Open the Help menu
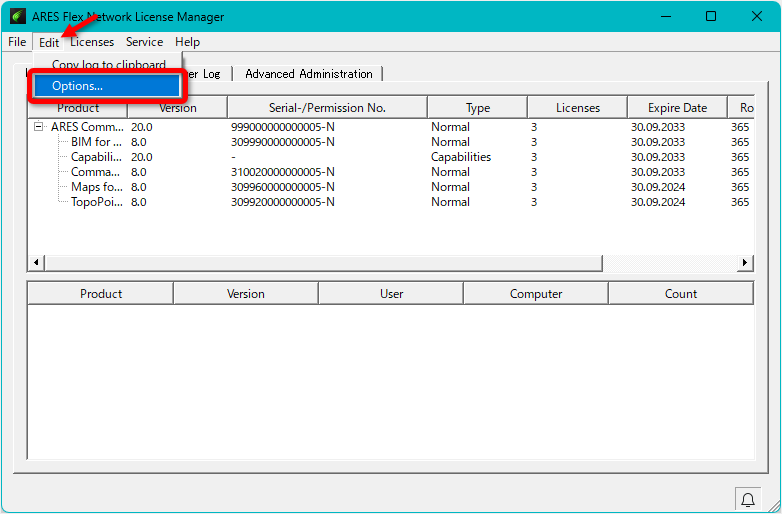782x514 pixels. click(188, 42)
